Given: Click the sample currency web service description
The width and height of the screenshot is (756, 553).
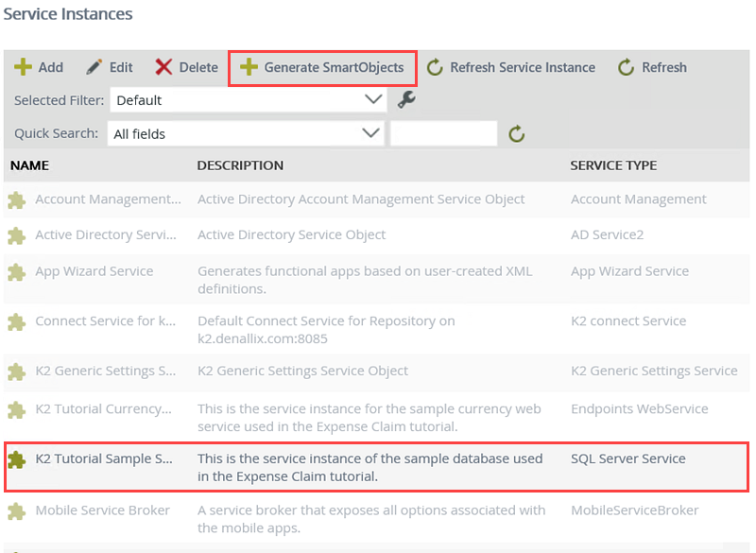Looking at the screenshot, I should pos(369,418).
